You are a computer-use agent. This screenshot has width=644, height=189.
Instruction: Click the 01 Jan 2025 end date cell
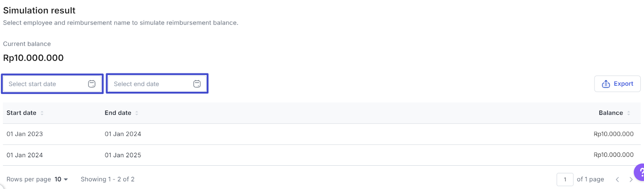[x=123, y=155]
